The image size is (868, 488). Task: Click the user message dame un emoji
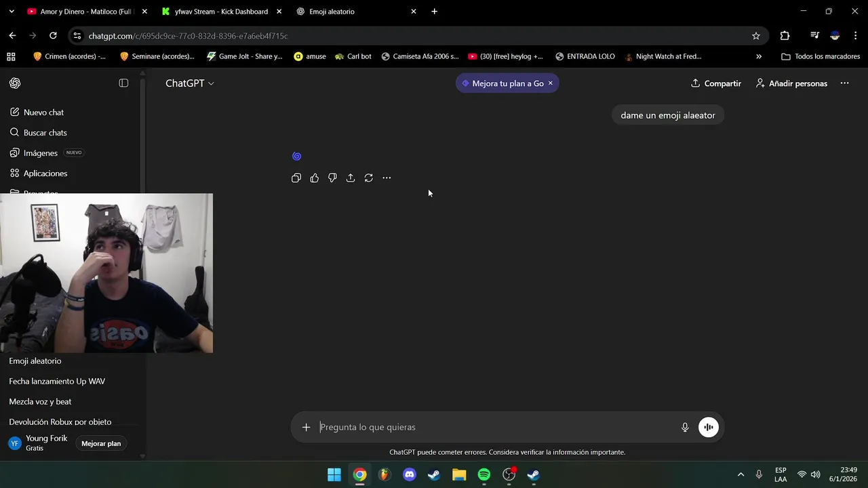click(x=668, y=115)
